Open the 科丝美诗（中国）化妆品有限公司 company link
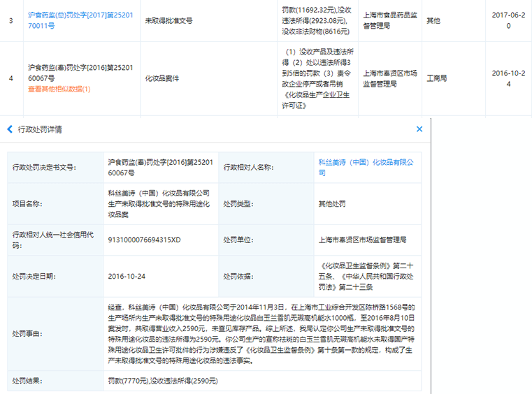The height and width of the screenshot is (394, 532). (366, 167)
